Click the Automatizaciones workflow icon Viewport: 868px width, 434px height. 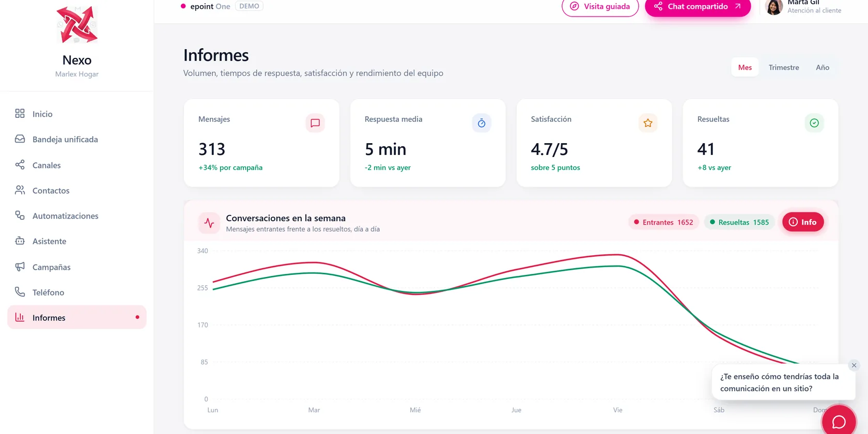tap(20, 215)
